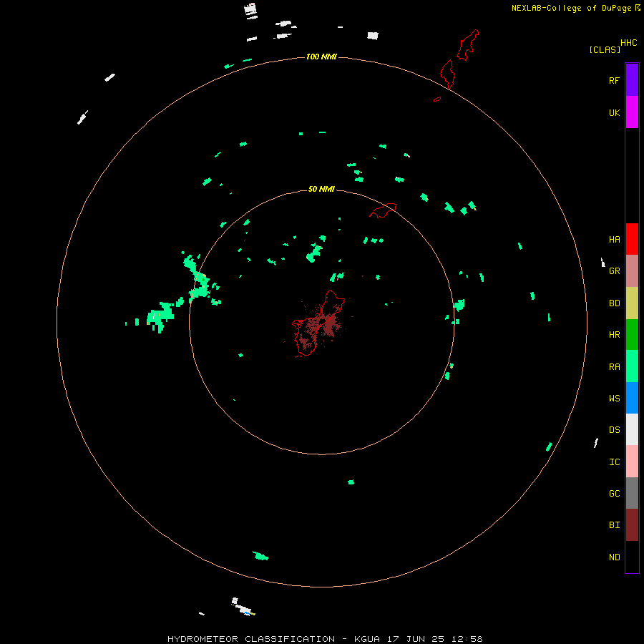The image size is (644, 644).
Task: Click the HYDROMETEOR CLASSIFICATION title text
Action: point(251,639)
